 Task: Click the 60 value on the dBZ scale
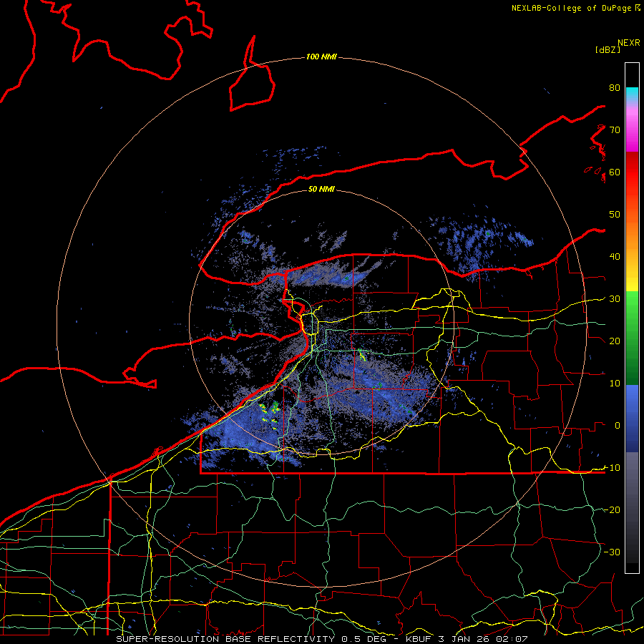pos(615,172)
